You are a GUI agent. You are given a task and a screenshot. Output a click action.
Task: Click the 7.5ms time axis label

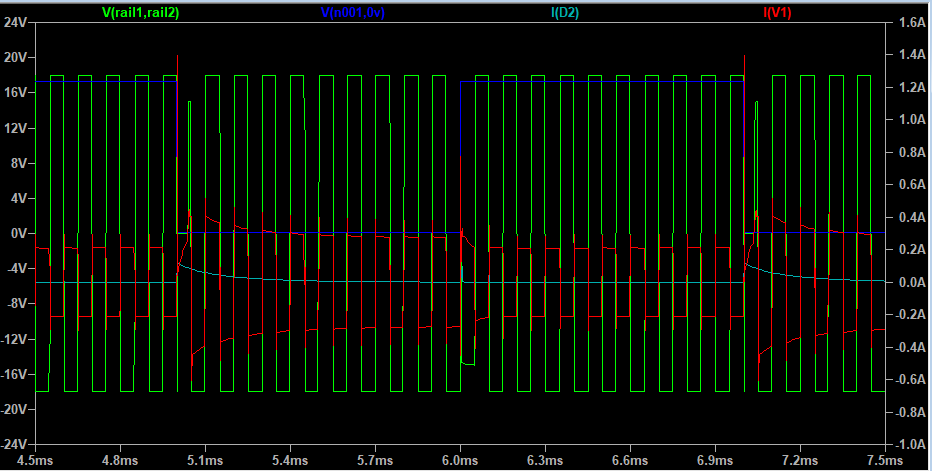click(x=885, y=460)
